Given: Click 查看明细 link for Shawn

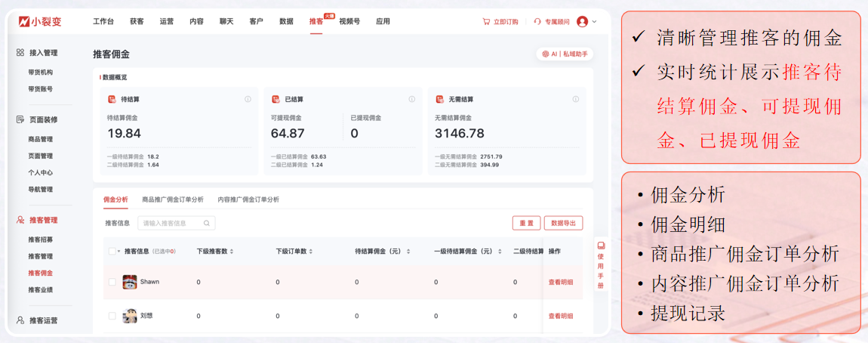Looking at the screenshot, I should pyautogui.click(x=560, y=282).
